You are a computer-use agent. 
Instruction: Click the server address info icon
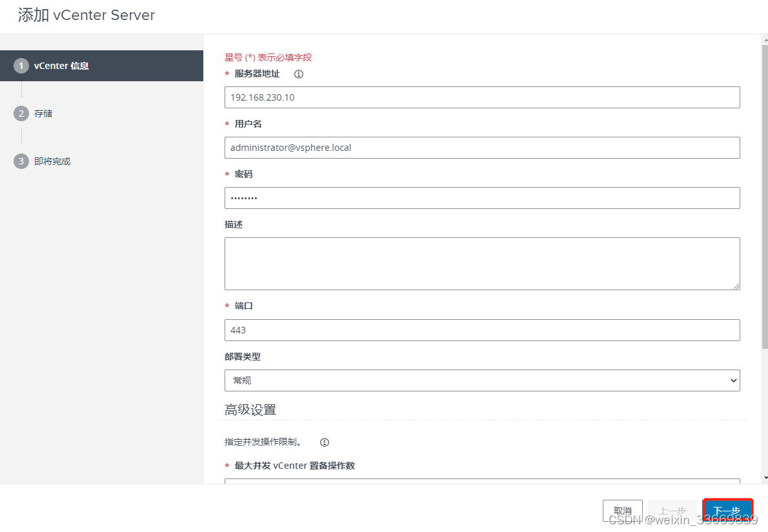pos(298,74)
